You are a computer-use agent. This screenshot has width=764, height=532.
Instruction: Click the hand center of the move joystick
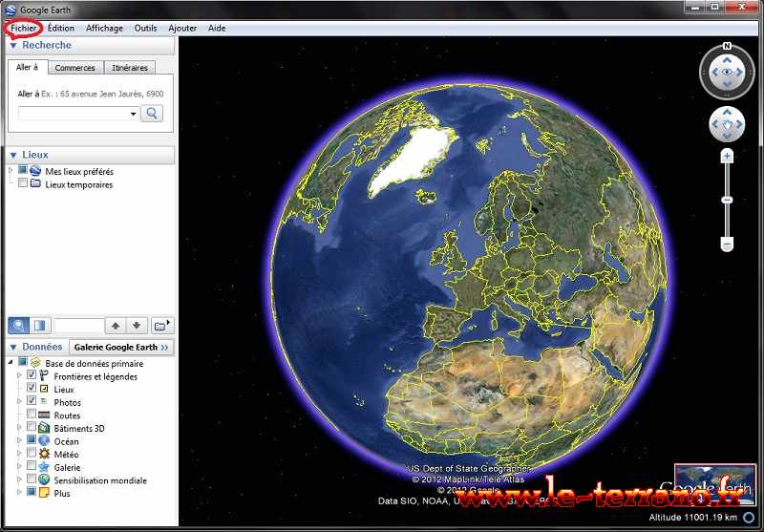coord(727,124)
